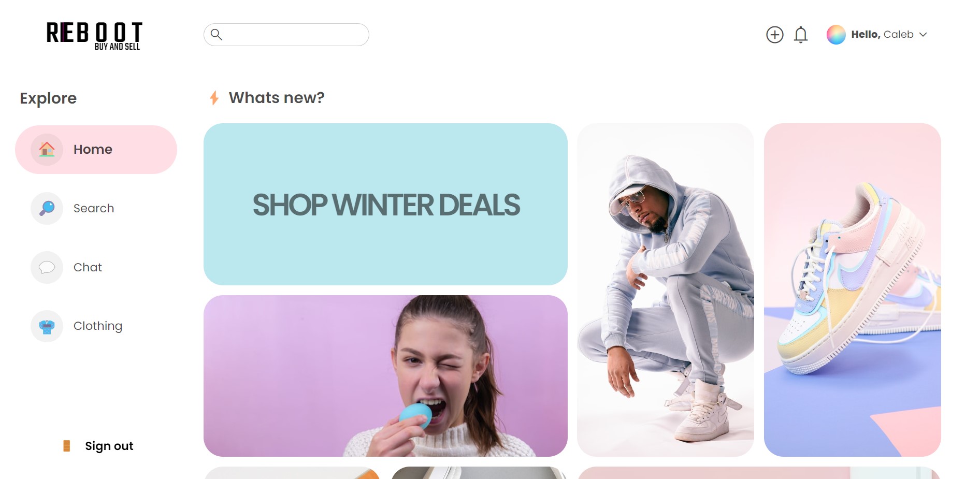Viewport: 980px width, 479px height.
Task: Select the Home menu item
Action: pyautogui.click(x=96, y=150)
